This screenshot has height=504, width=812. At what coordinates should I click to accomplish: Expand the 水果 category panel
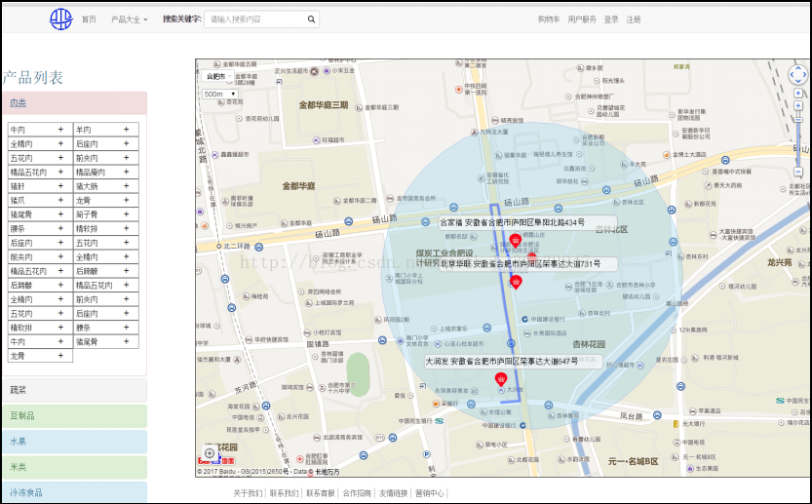tap(74, 442)
